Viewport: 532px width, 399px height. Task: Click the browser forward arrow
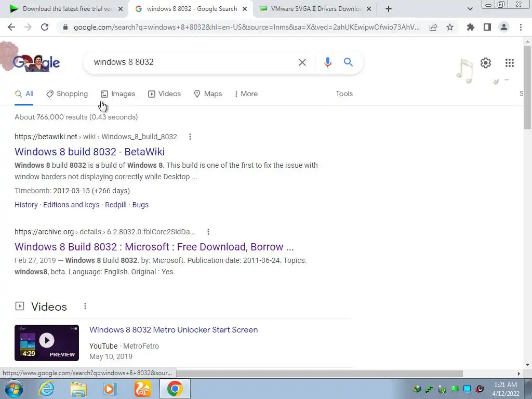tap(28, 27)
